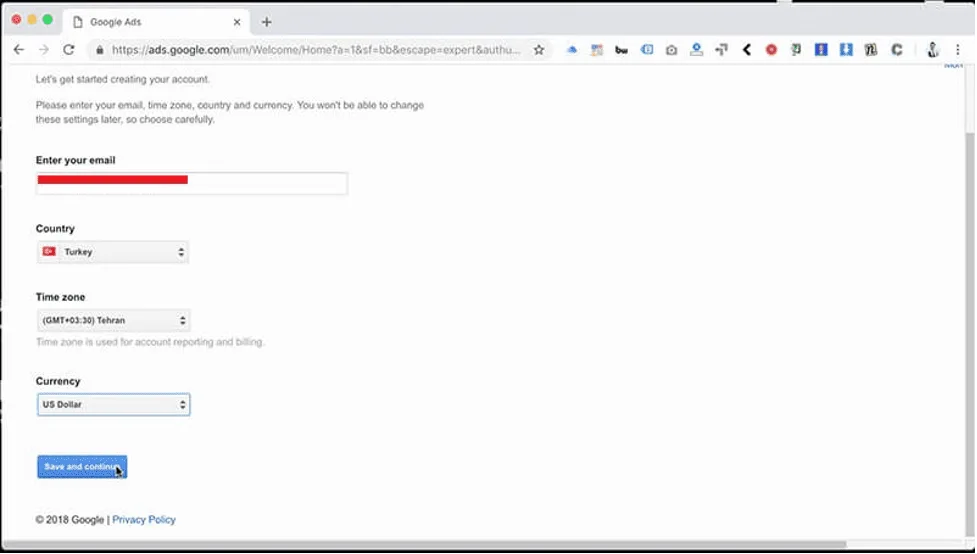Click the 'Currency' label
The height and width of the screenshot is (554, 977).
point(58,381)
